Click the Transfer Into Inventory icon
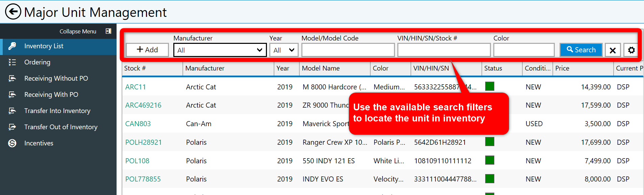The width and height of the screenshot is (644, 195). point(12,111)
